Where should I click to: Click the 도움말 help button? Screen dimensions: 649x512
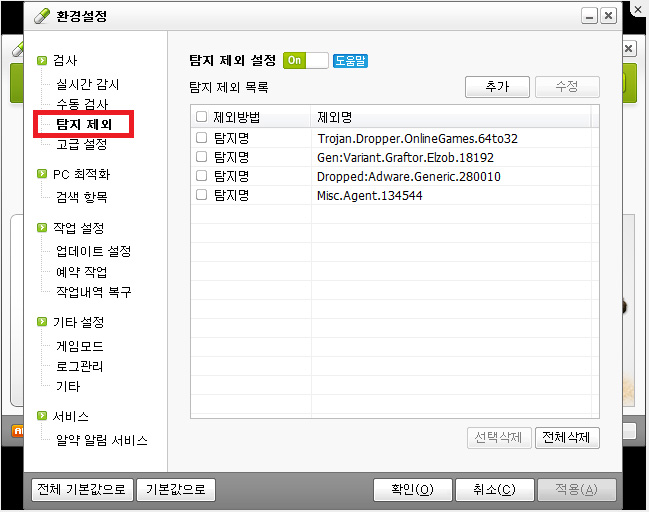(x=350, y=61)
